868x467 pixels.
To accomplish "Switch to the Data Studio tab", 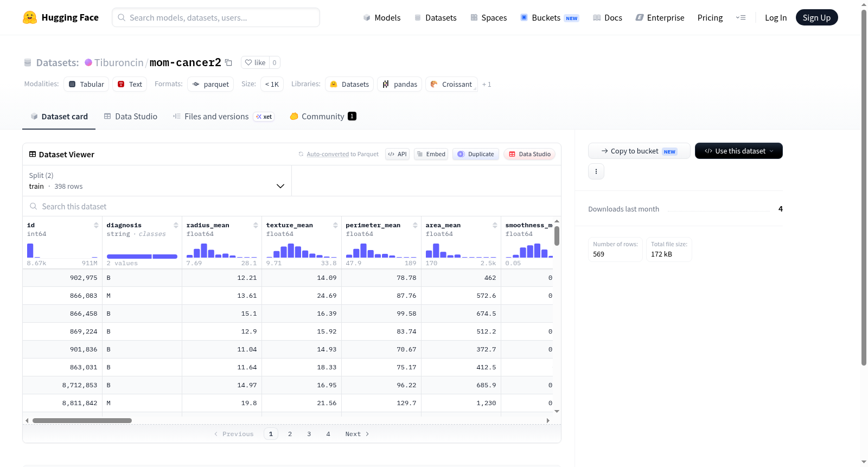I will [x=131, y=116].
